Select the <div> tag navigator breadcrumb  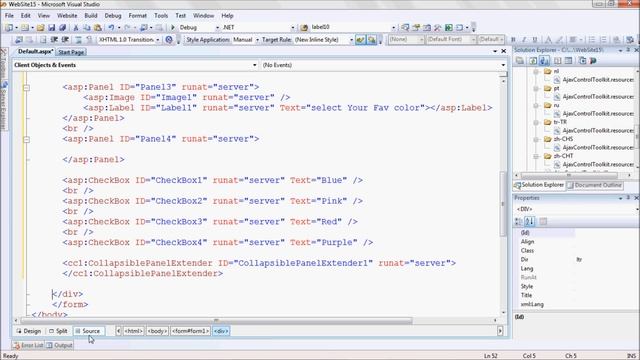(221, 331)
